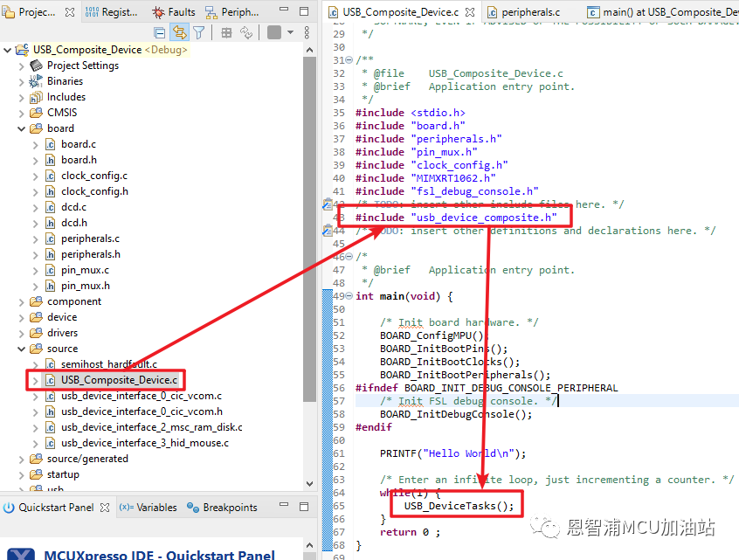Click the USB_DeviceTasks(); code line
The width and height of the screenshot is (739, 560).
[459, 506]
